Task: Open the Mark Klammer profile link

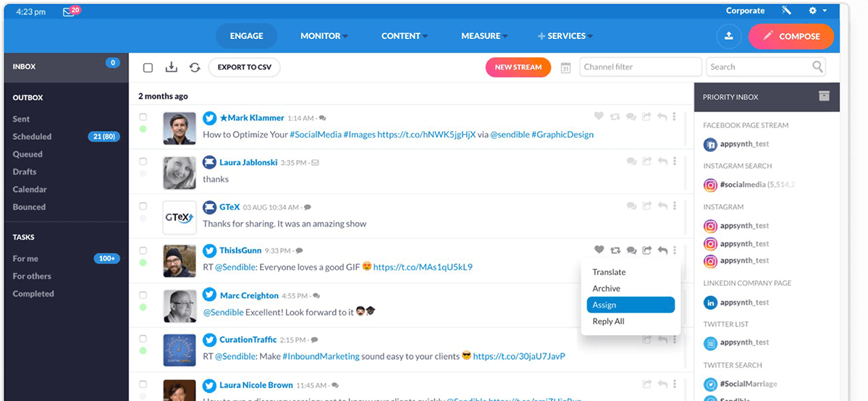Action: (x=252, y=118)
